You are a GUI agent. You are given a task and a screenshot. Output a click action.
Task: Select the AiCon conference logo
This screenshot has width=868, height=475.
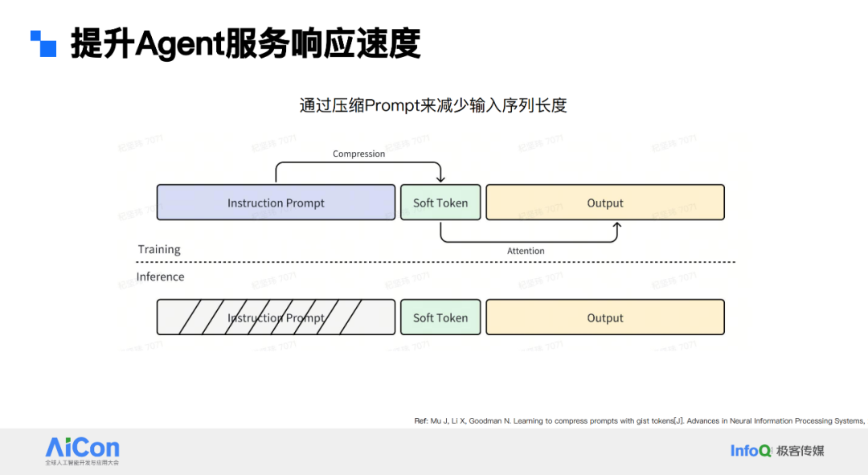82,451
